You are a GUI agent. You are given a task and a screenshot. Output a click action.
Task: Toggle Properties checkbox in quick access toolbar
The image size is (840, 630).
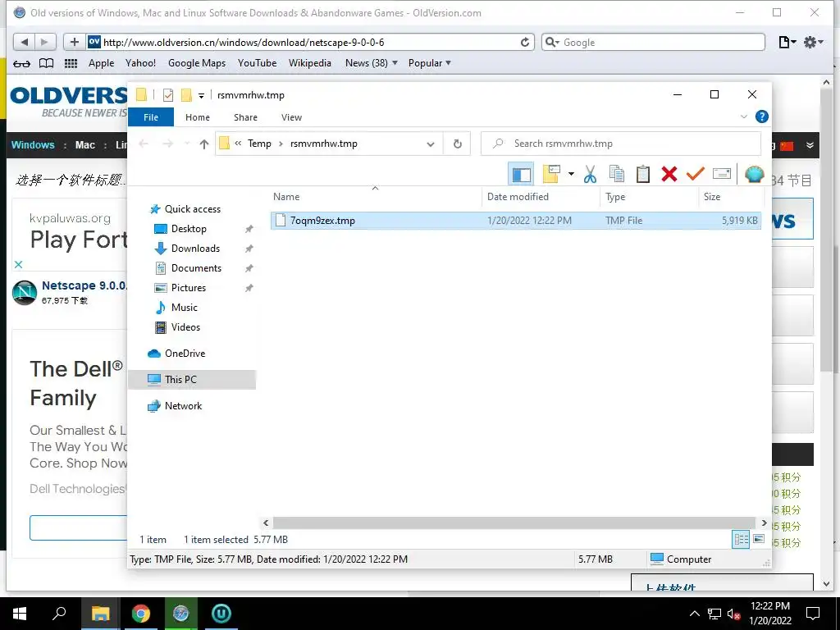click(168, 95)
